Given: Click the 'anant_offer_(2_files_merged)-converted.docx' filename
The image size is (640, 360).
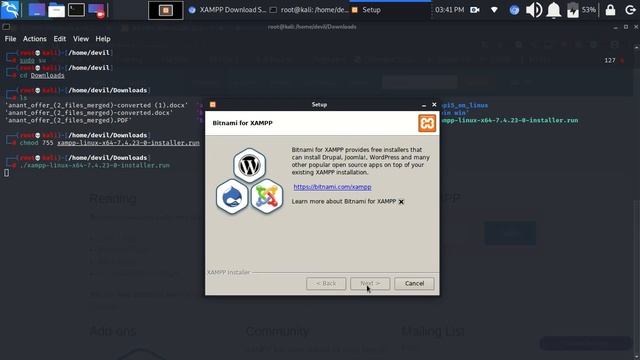Looking at the screenshot, I should click(x=89, y=113).
